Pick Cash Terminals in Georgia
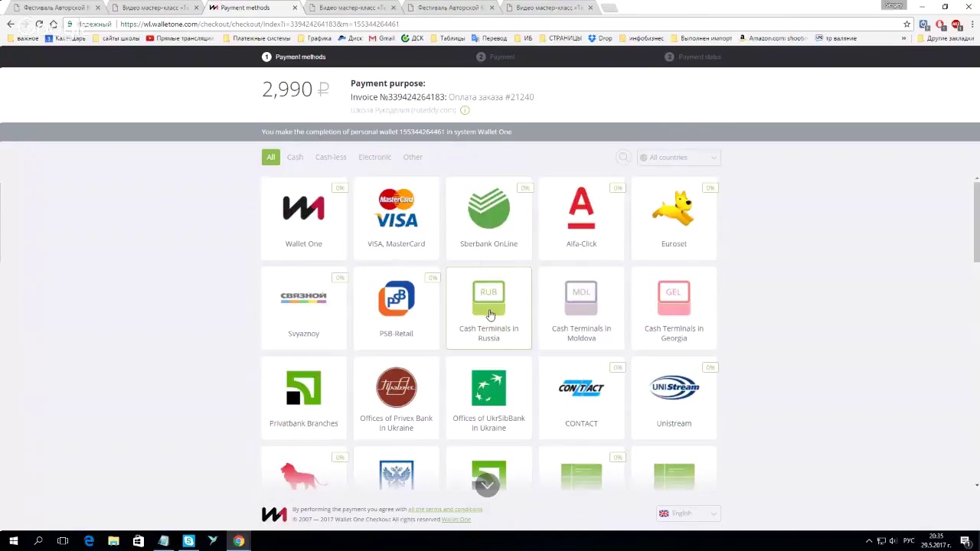This screenshot has height=551, width=980. pyautogui.click(x=674, y=308)
